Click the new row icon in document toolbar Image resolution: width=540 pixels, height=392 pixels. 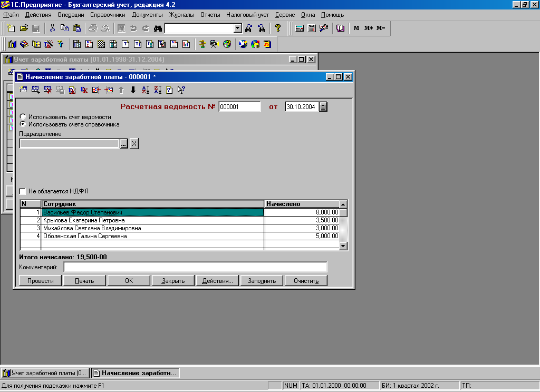coord(23,90)
